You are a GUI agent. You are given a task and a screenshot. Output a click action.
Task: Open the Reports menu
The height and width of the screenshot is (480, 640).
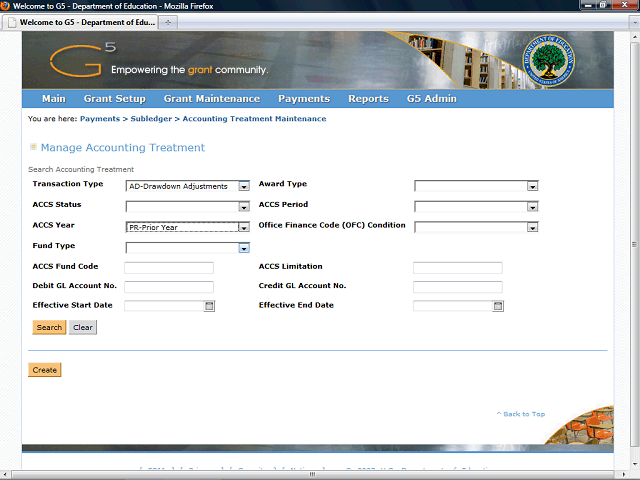pos(368,99)
